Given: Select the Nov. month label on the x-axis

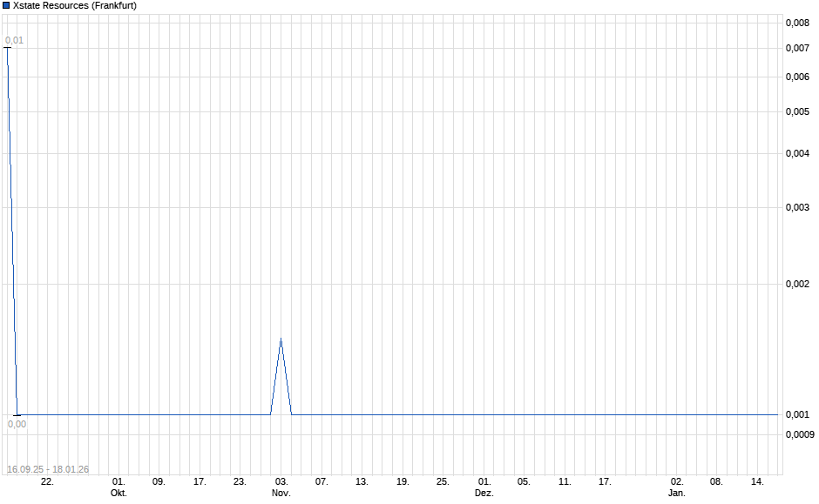Looking at the screenshot, I should (x=281, y=492).
